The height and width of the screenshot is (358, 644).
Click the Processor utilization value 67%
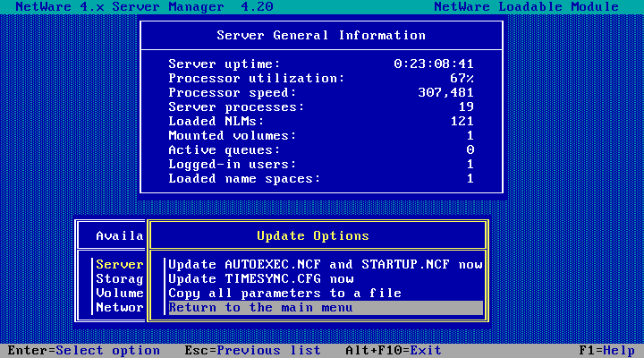[x=462, y=78]
